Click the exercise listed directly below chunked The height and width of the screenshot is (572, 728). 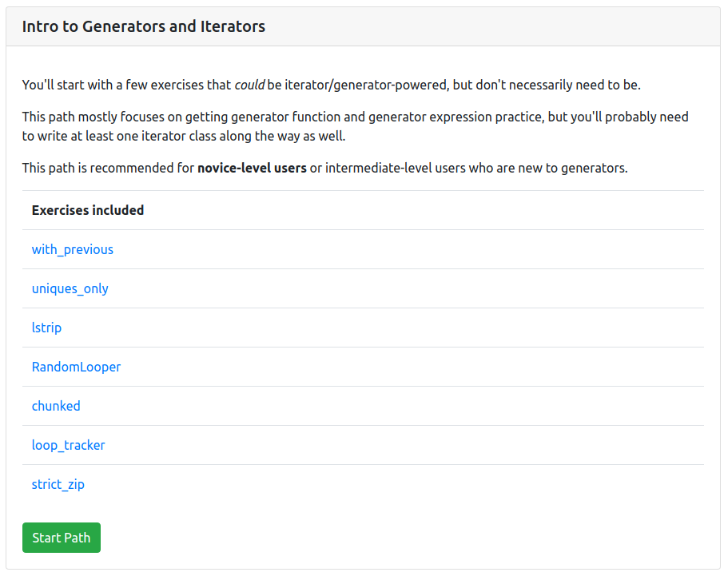coord(68,445)
